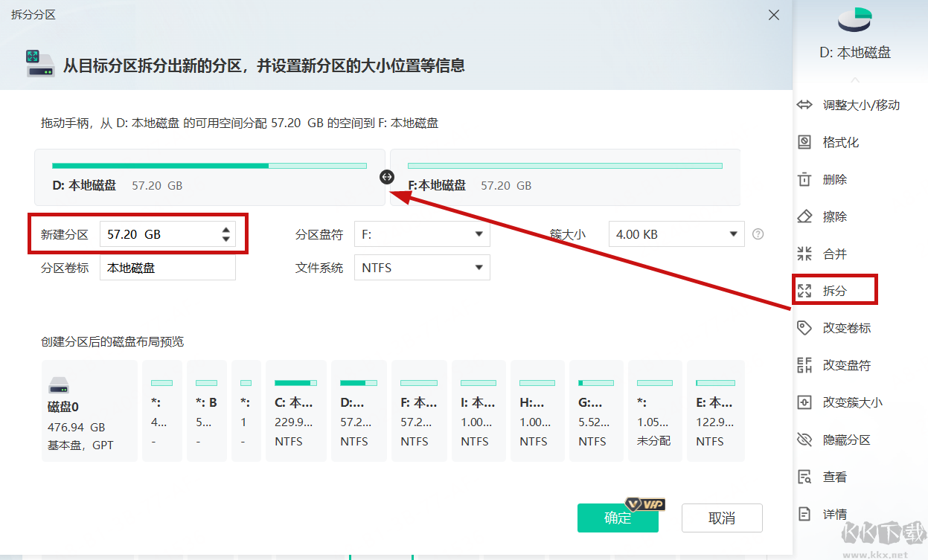Click the Disk 0 drive icon in preview
Viewport: 928px width, 560px height.
click(x=60, y=385)
